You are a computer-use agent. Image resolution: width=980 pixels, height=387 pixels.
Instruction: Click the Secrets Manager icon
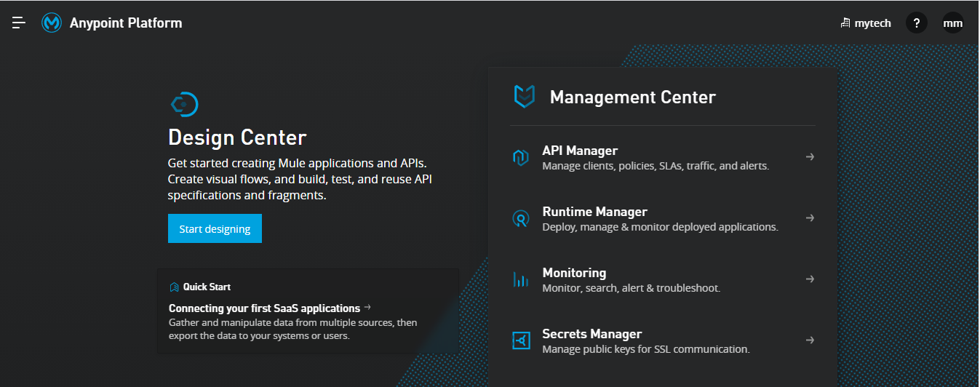[521, 340]
